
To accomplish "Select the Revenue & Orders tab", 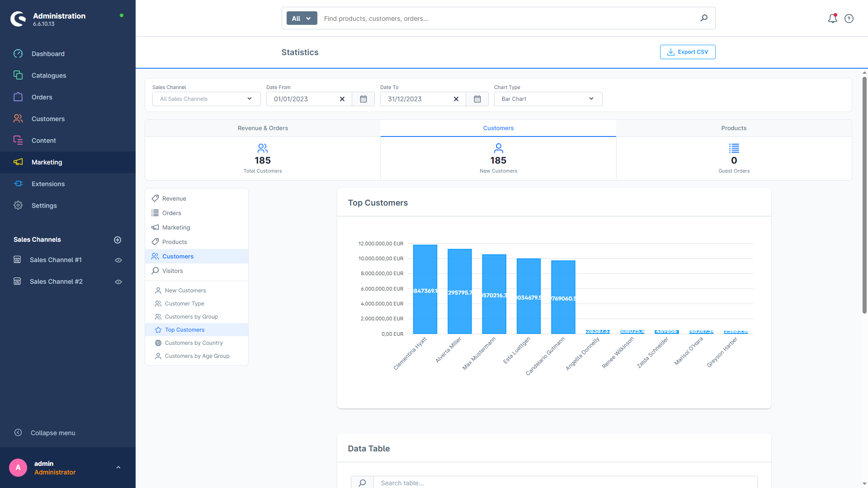I will pyautogui.click(x=262, y=128).
